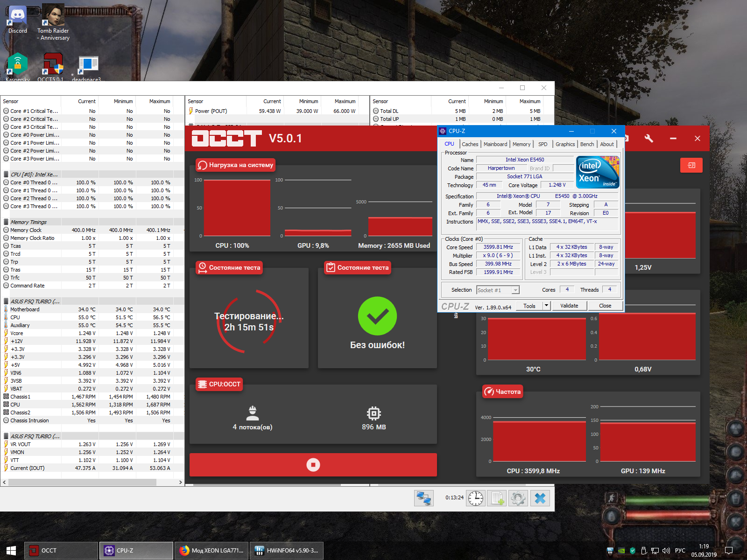
Task: Switch to the Mainboard tab in CPU-Z
Action: pos(495,144)
